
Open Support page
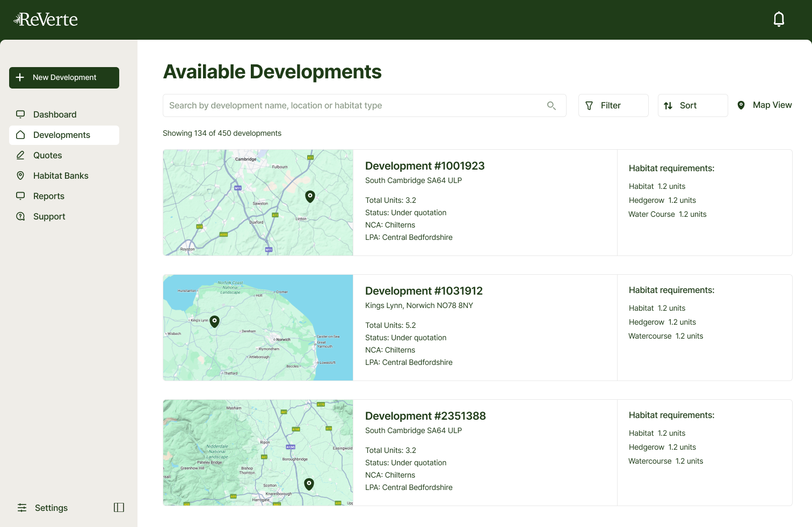49,216
